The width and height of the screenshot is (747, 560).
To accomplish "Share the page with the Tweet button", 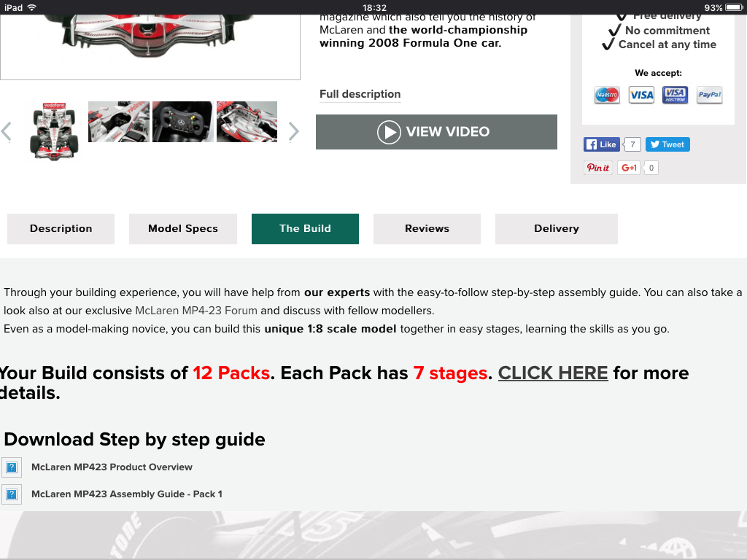I will (x=667, y=144).
